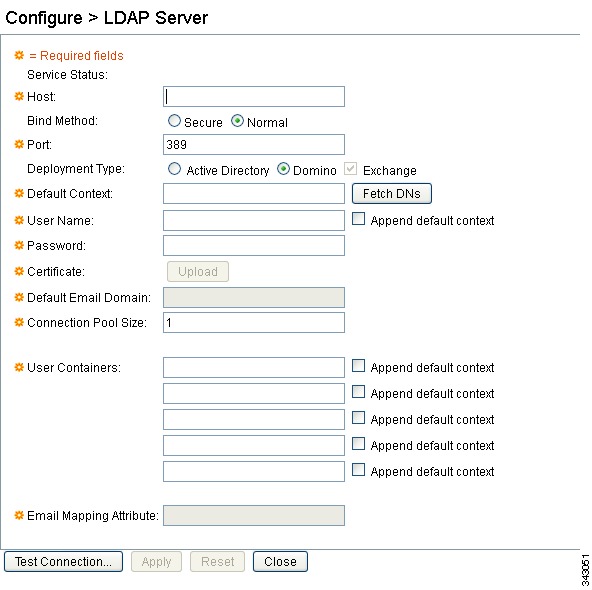Select the Normal bind method option
Screen dimensions: 592x590
coord(237,121)
